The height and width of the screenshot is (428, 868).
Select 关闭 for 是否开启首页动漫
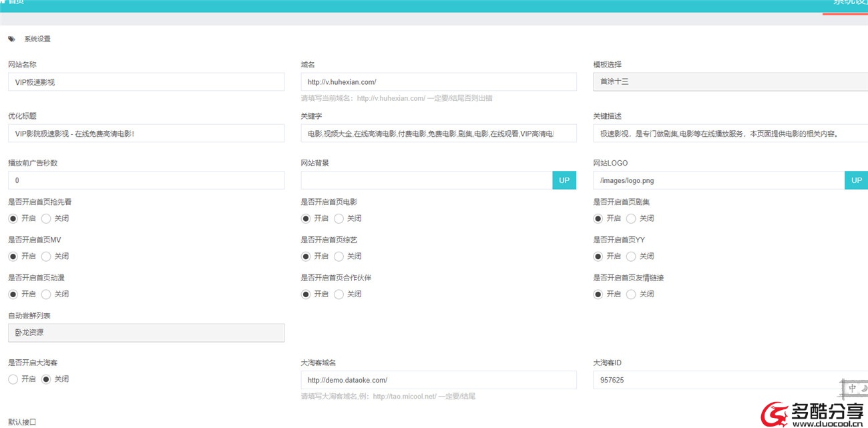pyautogui.click(x=47, y=294)
